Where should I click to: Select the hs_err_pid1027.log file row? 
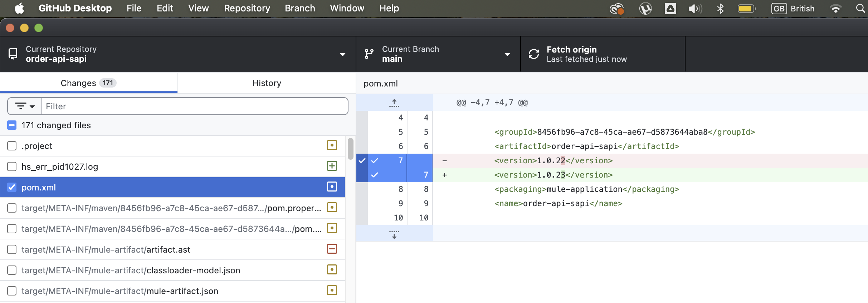point(172,167)
